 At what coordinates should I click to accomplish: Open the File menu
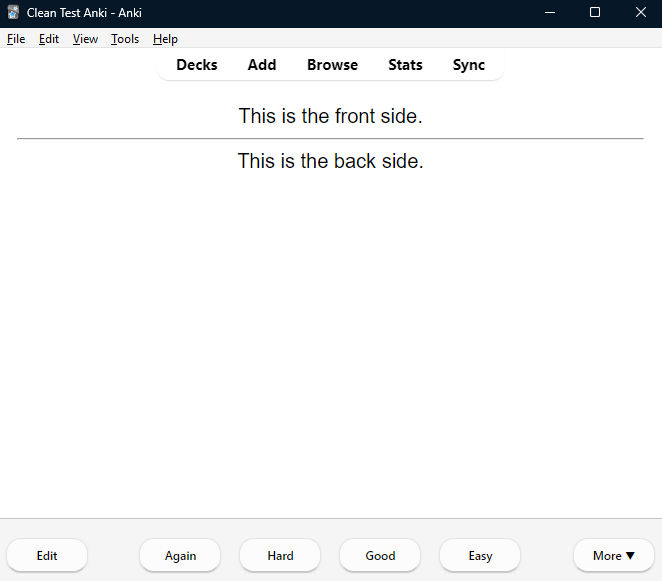[16, 39]
